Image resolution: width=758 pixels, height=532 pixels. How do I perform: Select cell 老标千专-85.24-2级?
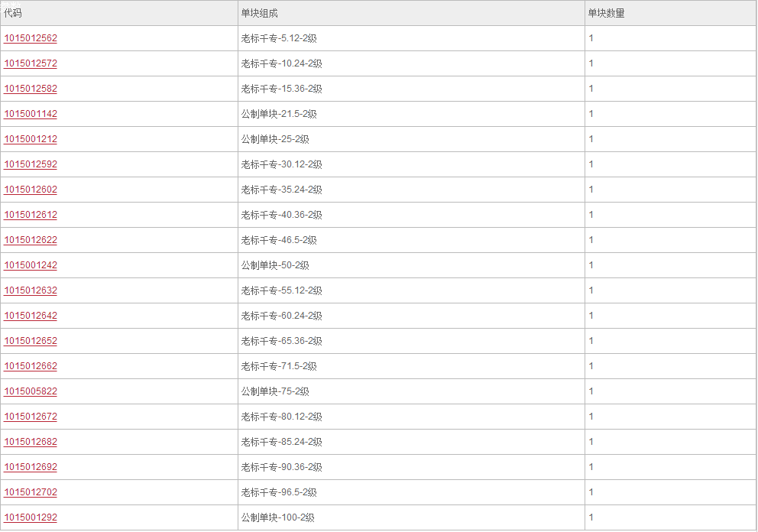pyautogui.click(x=411, y=442)
